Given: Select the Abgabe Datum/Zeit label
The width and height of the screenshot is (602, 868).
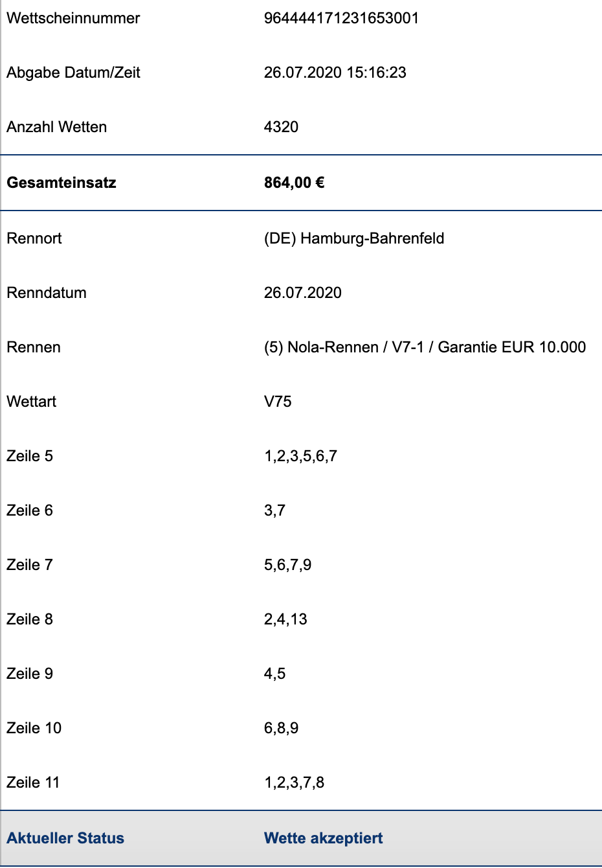Looking at the screenshot, I should tap(73, 73).
